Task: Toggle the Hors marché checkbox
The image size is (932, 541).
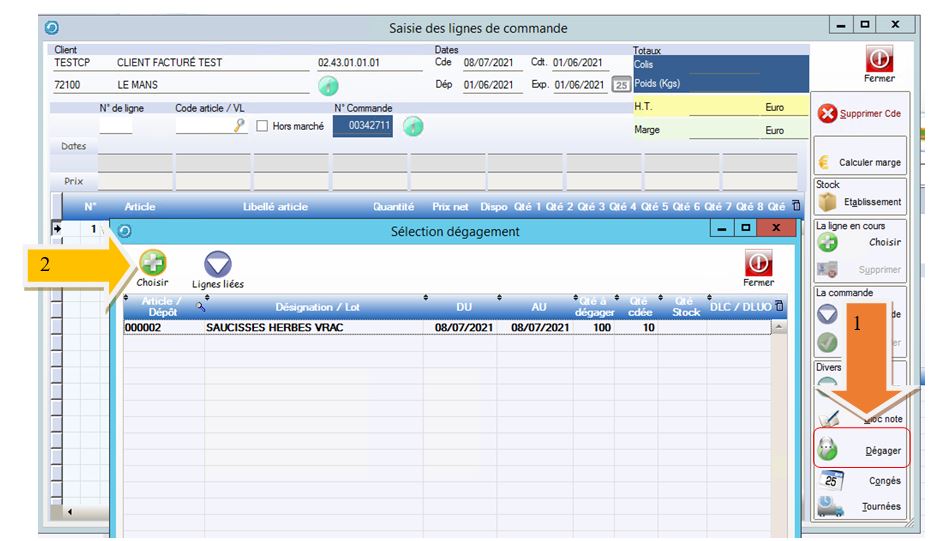Action: [263, 126]
